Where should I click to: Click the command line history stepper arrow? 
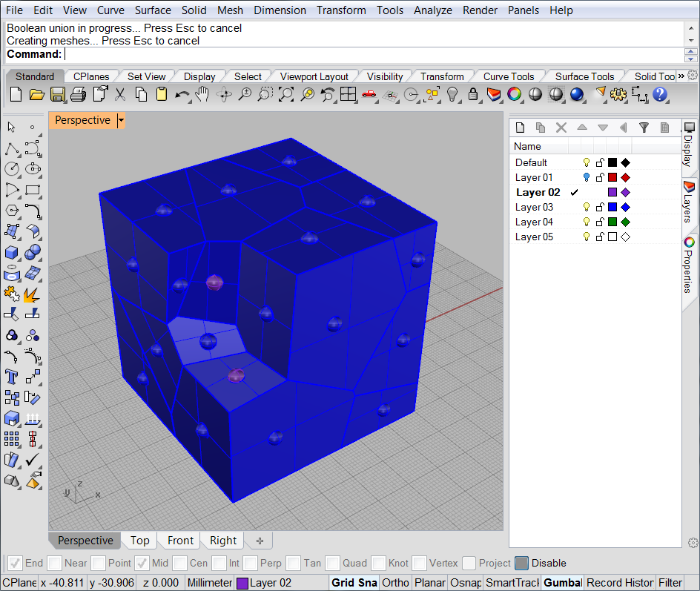[690, 55]
